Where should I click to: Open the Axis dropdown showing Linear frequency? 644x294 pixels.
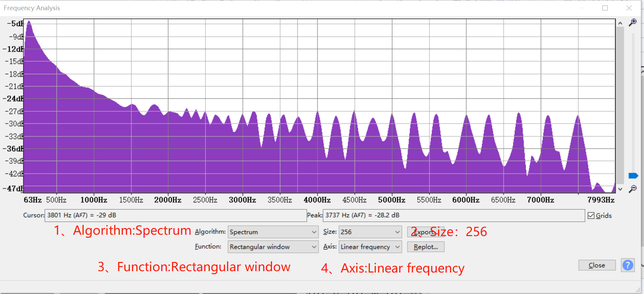click(x=370, y=247)
